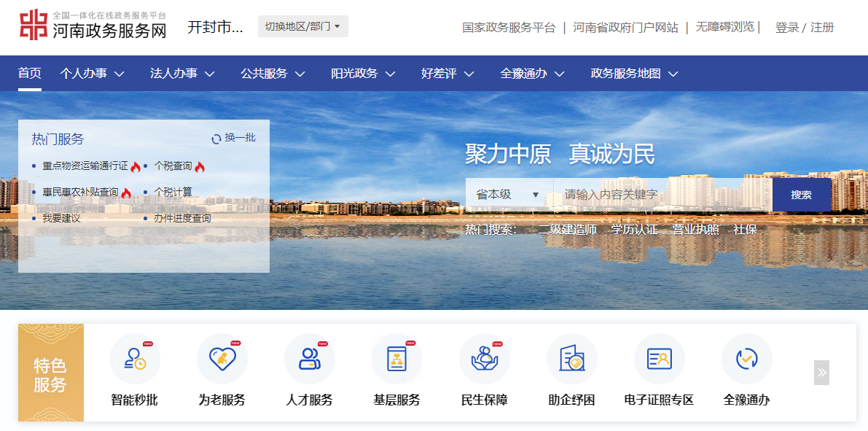Open the 全豫通办 service icon
This screenshot has height=431, width=868.
(x=747, y=359)
